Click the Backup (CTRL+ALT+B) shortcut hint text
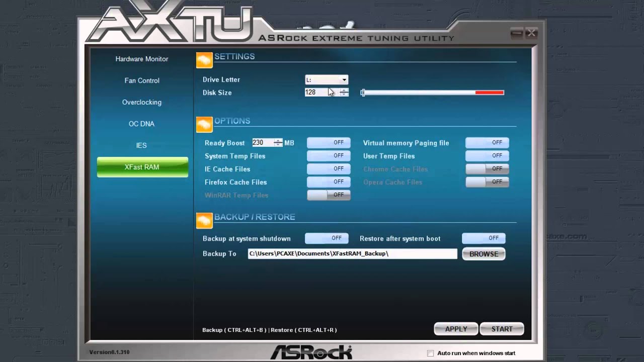The image size is (644, 362). point(234,330)
